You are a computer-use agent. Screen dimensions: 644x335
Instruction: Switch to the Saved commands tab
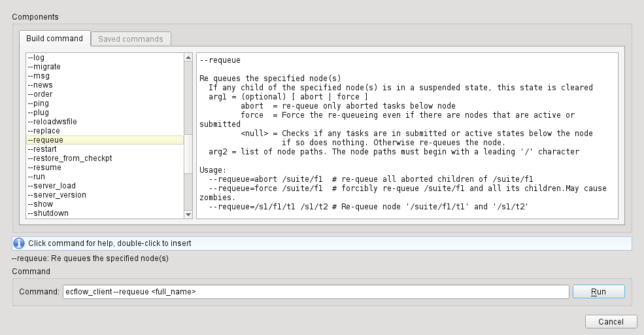click(131, 39)
